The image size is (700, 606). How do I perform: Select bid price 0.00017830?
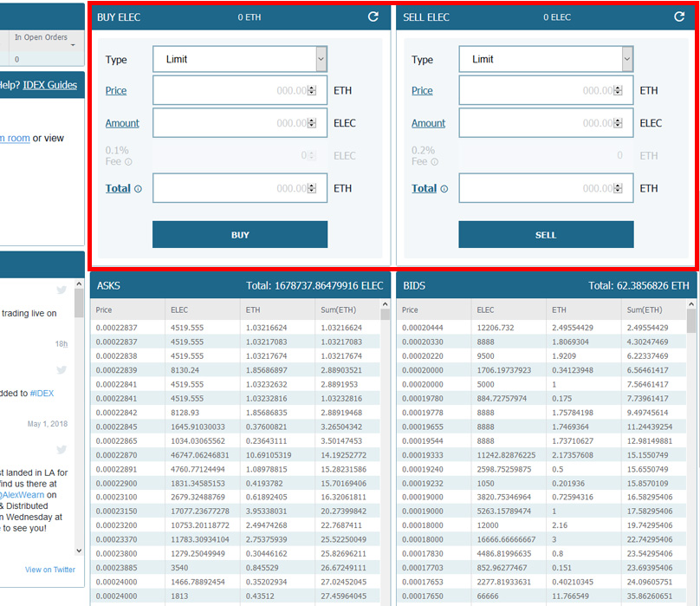coord(422,553)
